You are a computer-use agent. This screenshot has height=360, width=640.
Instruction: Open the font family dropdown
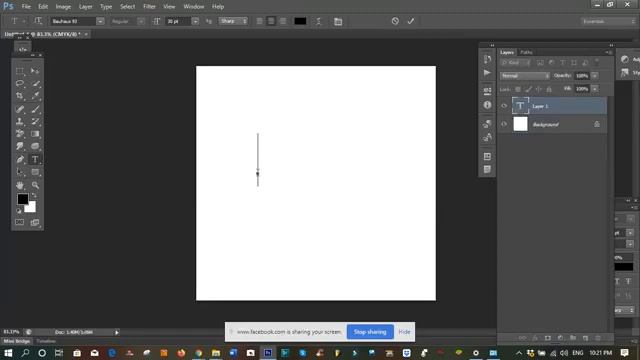(100, 21)
